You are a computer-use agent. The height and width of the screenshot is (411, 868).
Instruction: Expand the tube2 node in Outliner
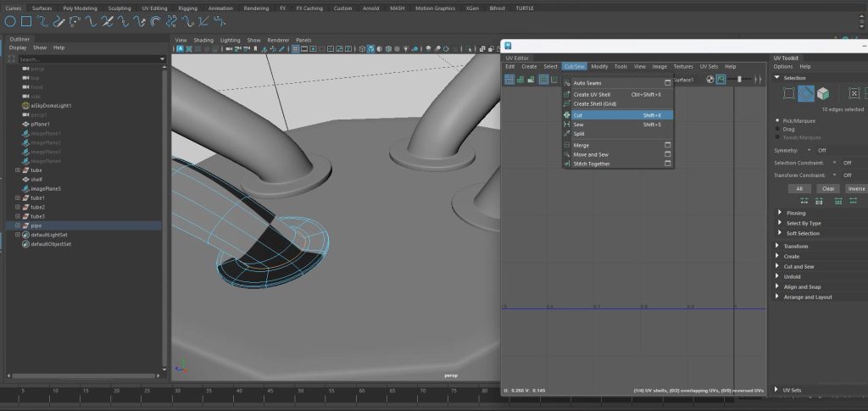(18, 207)
